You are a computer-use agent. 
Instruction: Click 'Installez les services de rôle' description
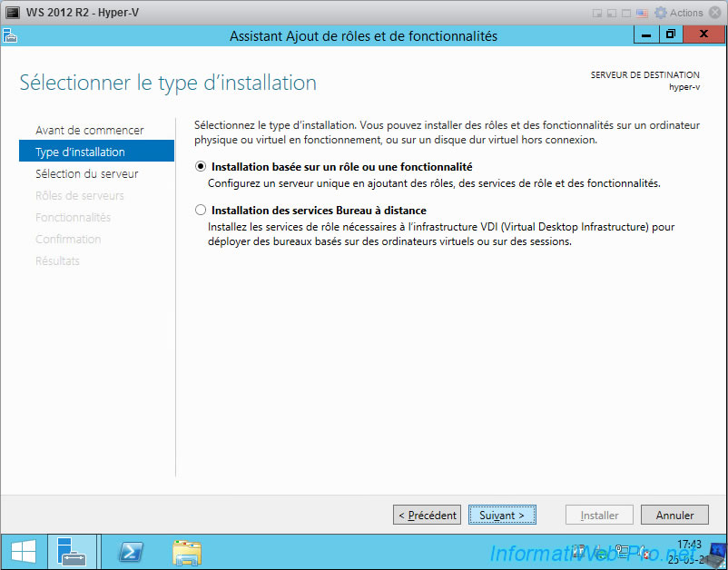[x=441, y=234]
